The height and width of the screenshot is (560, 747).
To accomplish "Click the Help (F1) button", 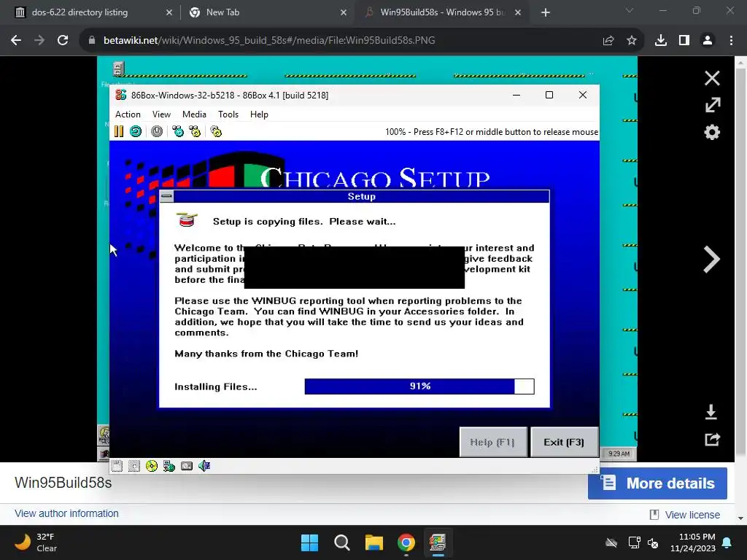I will (492, 443).
